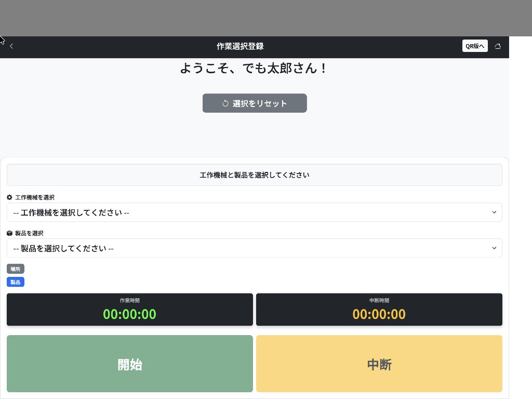Click the gear icon beside 工作機械を選択

(9, 197)
